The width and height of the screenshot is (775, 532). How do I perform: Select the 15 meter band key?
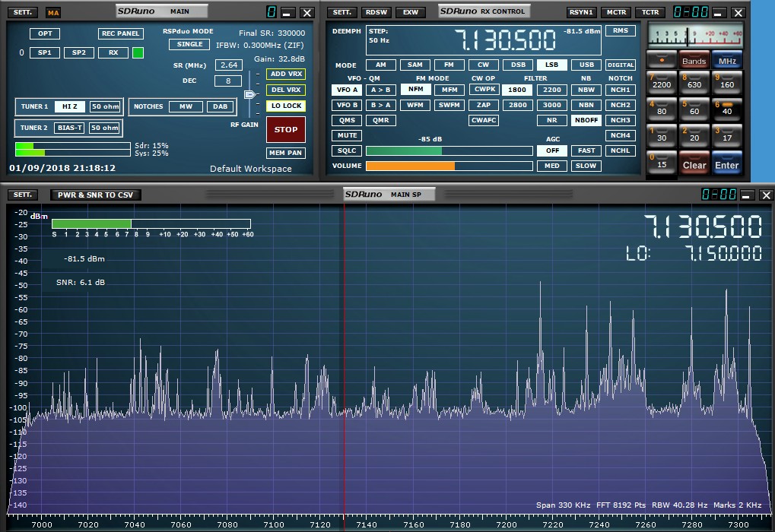[x=662, y=163]
